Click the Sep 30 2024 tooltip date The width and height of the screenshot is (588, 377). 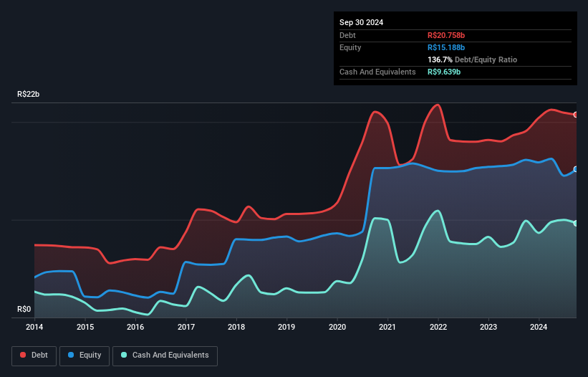361,22
